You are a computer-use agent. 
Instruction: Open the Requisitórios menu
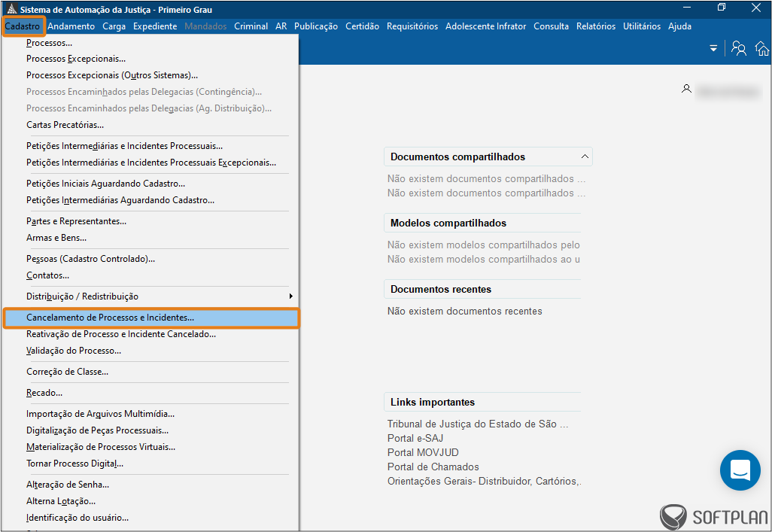click(x=412, y=26)
